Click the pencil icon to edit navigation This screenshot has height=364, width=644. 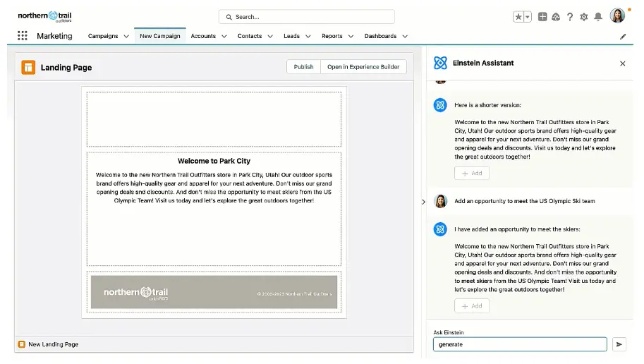[x=623, y=37]
